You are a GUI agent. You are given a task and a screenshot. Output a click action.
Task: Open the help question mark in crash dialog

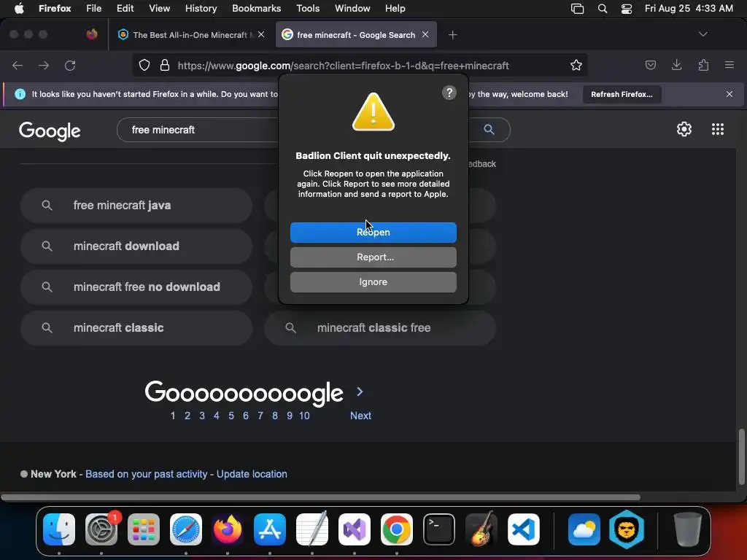click(449, 93)
